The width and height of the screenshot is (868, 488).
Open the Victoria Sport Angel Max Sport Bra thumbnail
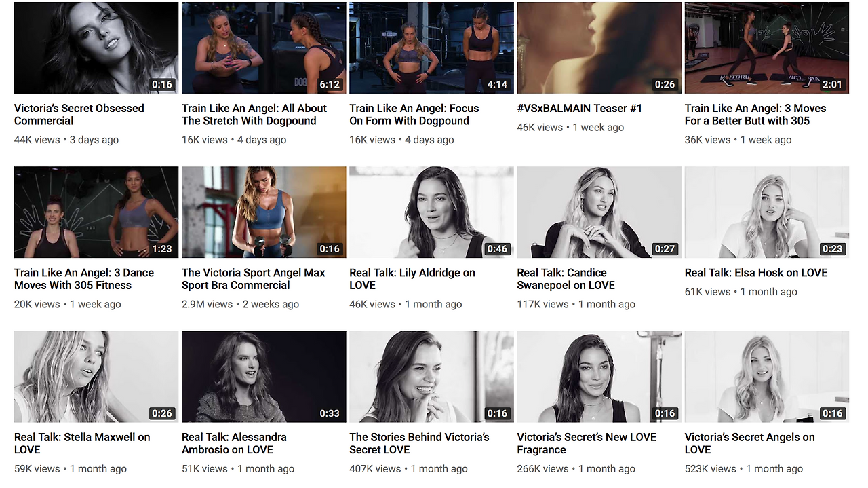point(264,212)
